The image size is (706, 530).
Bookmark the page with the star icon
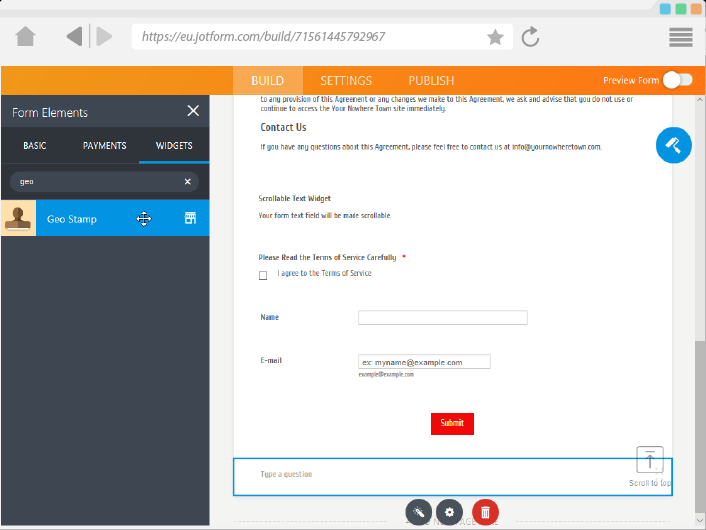click(x=495, y=37)
